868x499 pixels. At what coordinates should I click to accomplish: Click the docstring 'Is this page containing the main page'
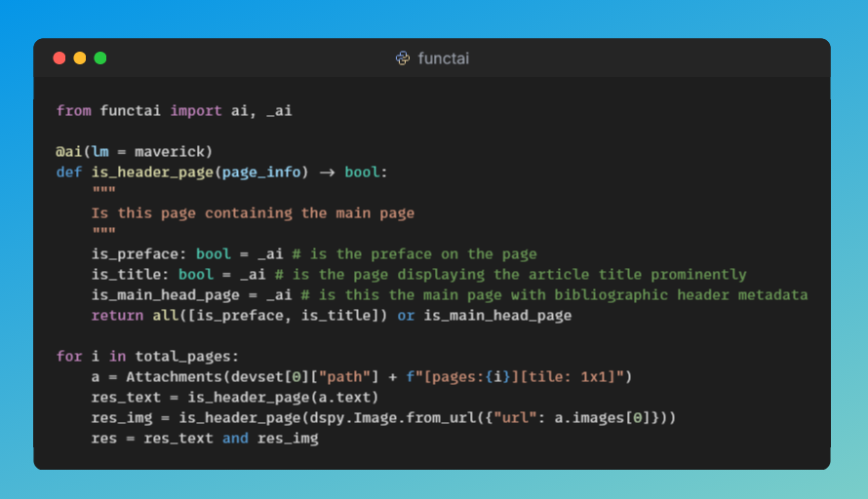[x=253, y=213]
